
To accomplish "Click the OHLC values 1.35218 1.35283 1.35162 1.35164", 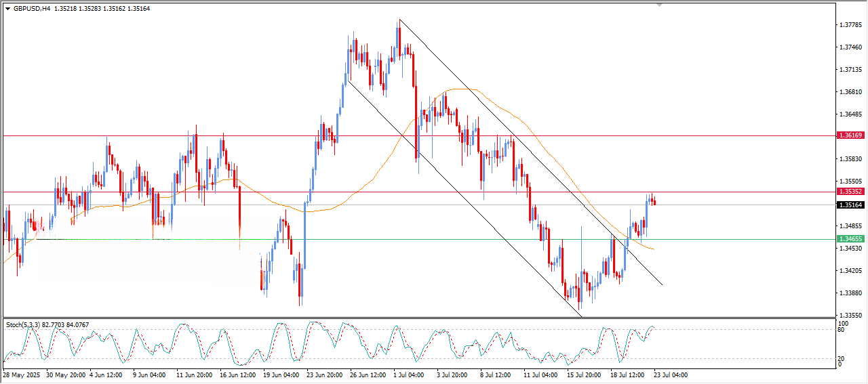I will (102, 9).
